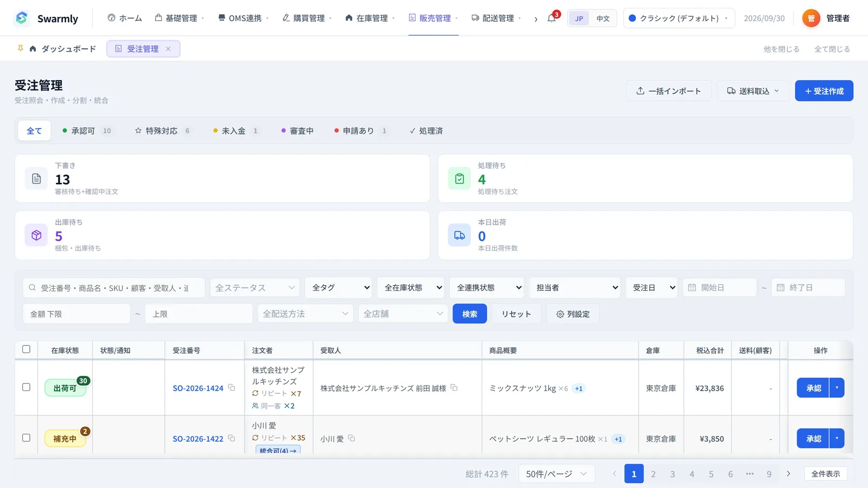Click the 金額 下限 input field
This screenshot has height=488, width=868.
tap(76, 313)
